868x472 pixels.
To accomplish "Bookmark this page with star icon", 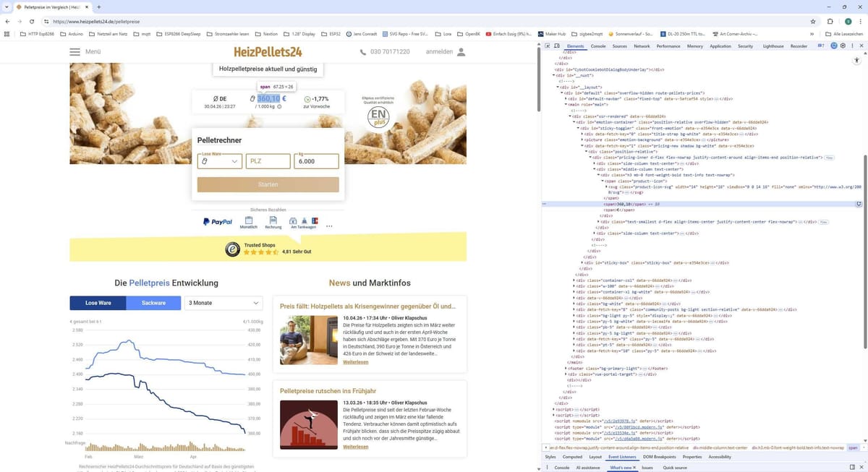I will [813, 22].
